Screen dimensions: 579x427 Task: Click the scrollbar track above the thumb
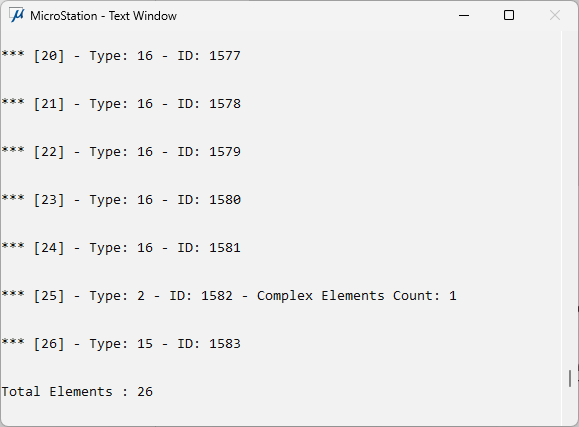[x=570, y=199]
